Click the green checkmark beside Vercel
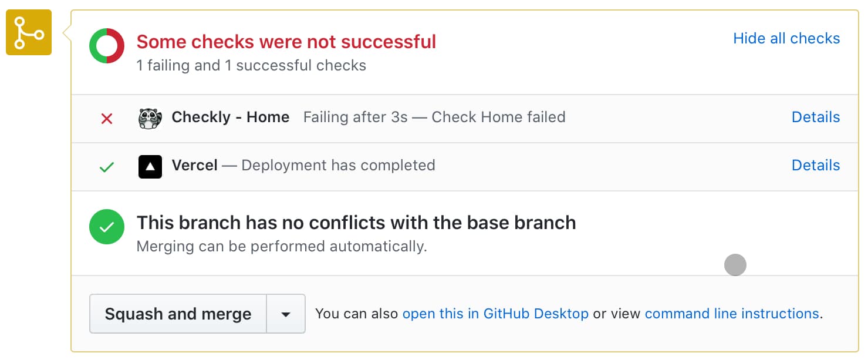This screenshot has height=363, width=868. (106, 167)
